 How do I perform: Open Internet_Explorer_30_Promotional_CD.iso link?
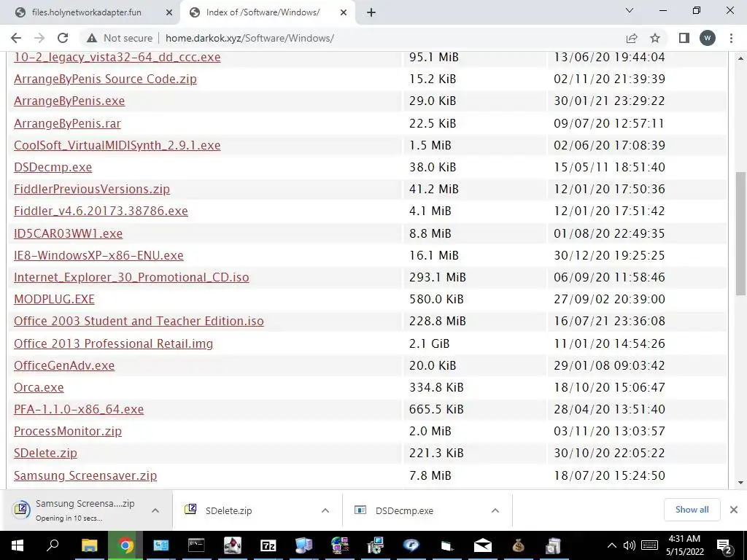click(x=131, y=277)
